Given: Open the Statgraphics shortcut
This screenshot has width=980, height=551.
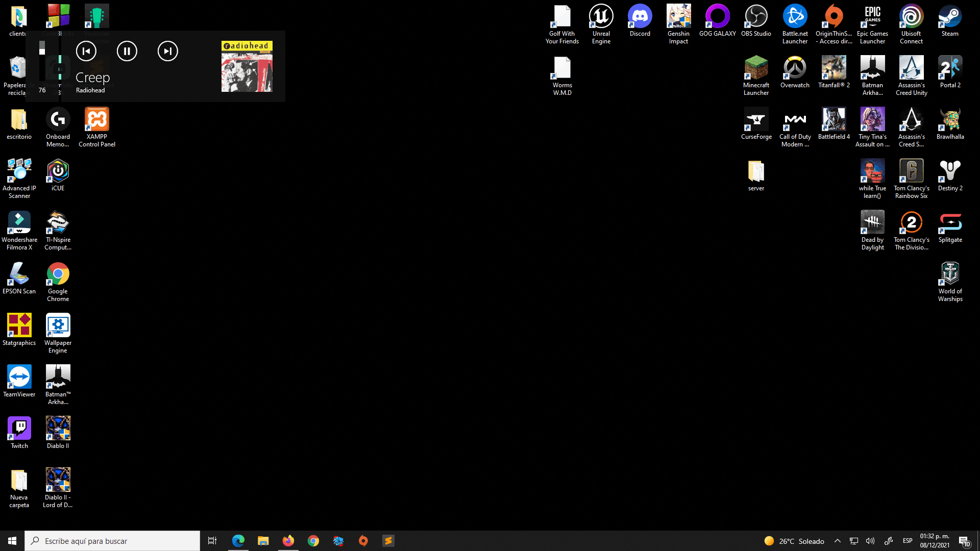Looking at the screenshot, I should pyautogui.click(x=19, y=330).
